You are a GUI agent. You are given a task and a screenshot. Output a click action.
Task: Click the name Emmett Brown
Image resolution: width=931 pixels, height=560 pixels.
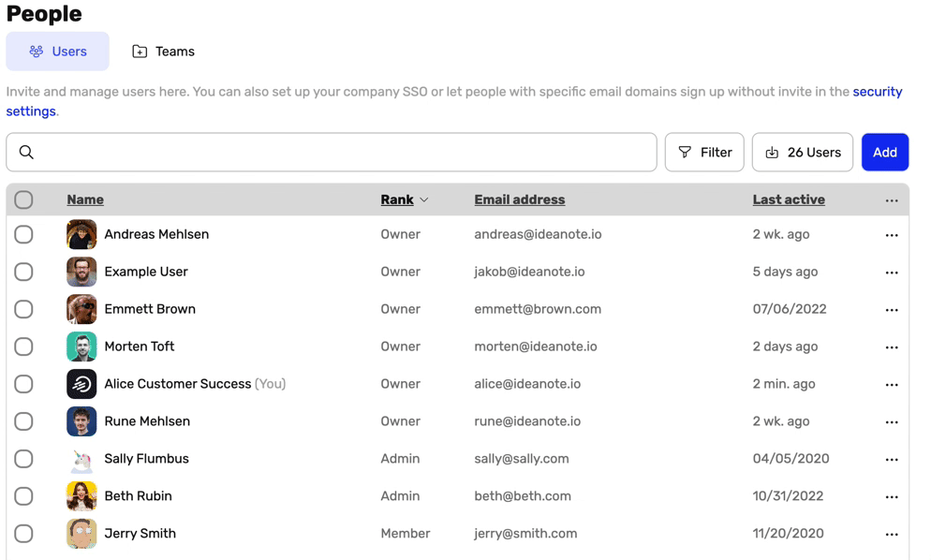coord(150,309)
